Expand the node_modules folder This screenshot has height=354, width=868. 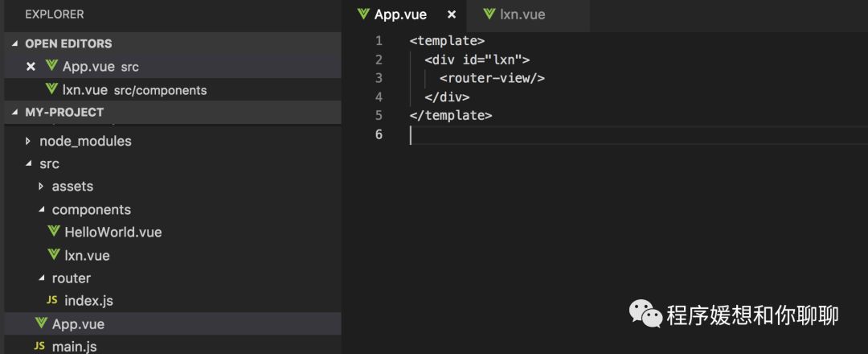tap(30, 141)
